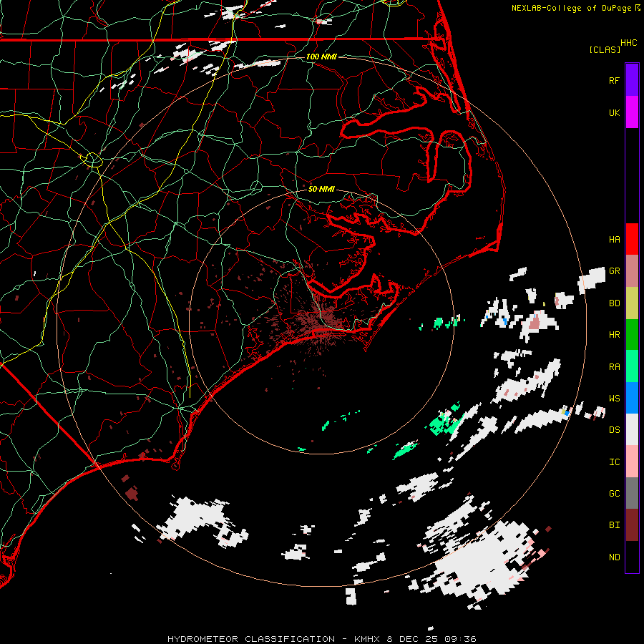Viewport: 644px width, 644px height.
Task: Click the RA legend label
Action: tap(614, 367)
